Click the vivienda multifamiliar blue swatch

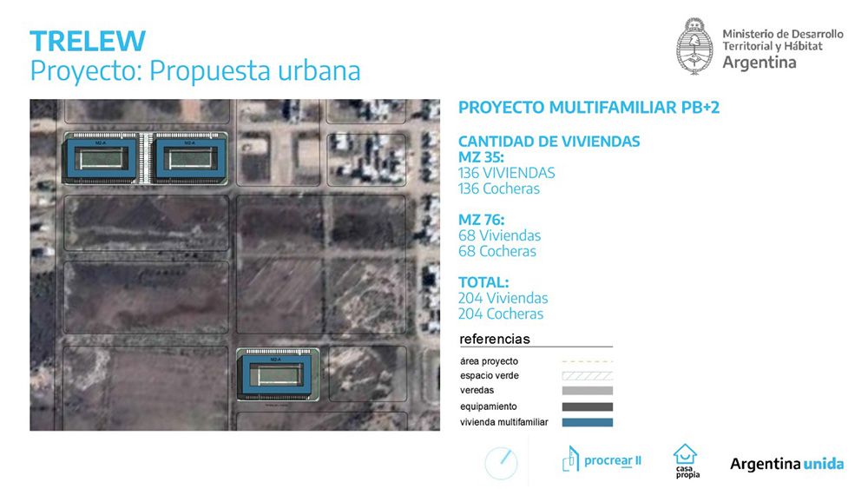point(587,423)
